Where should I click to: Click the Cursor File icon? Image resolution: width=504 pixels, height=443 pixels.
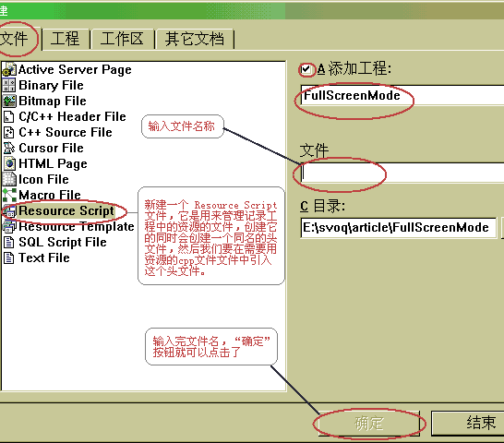click(x=9, y=149)
